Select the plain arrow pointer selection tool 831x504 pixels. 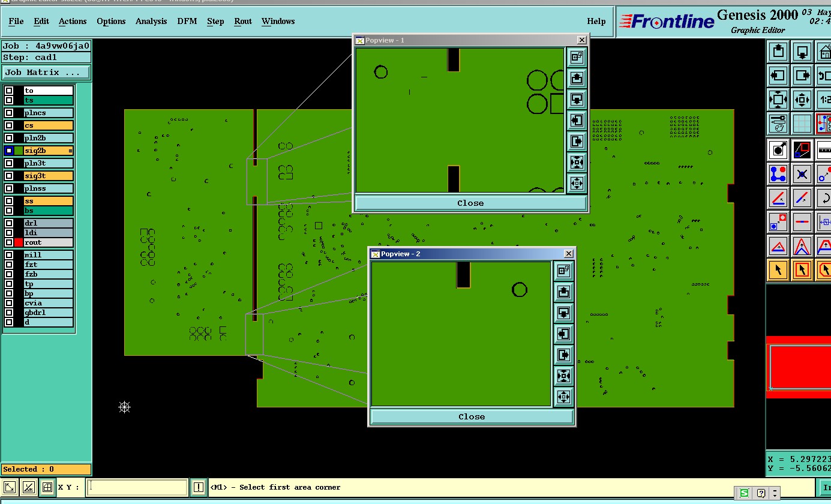click(x=778, y=270)
